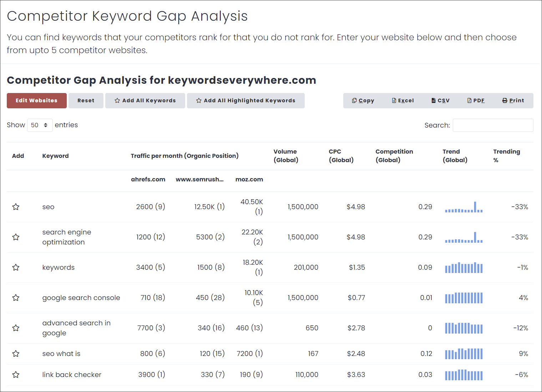Click the '110,000' volume cell
The height and width of the screenshot is (392, 542).
click(x=307, y=375)
